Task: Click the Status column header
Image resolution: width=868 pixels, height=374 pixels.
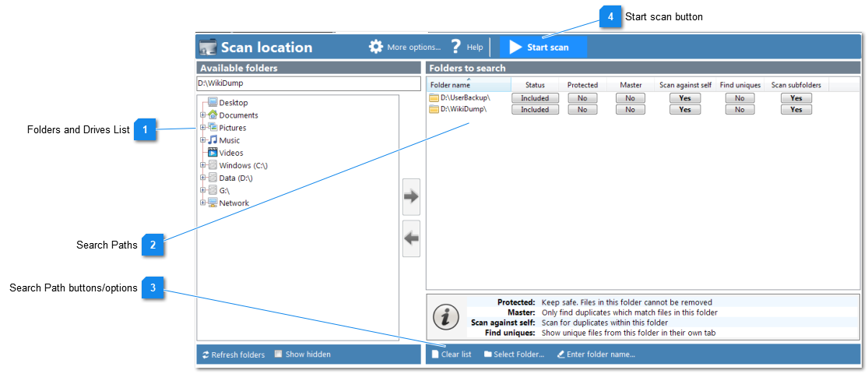Action: pos(535,85)
